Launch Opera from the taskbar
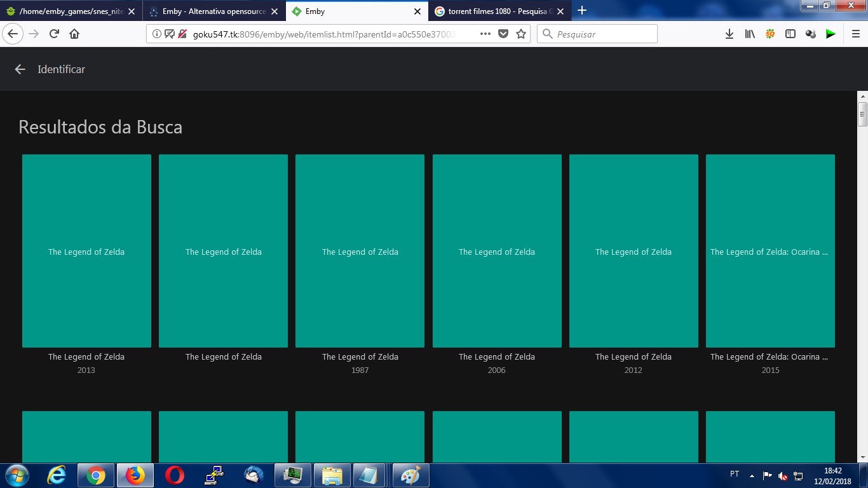Screen dimensions: 868x488 [175, 475]
